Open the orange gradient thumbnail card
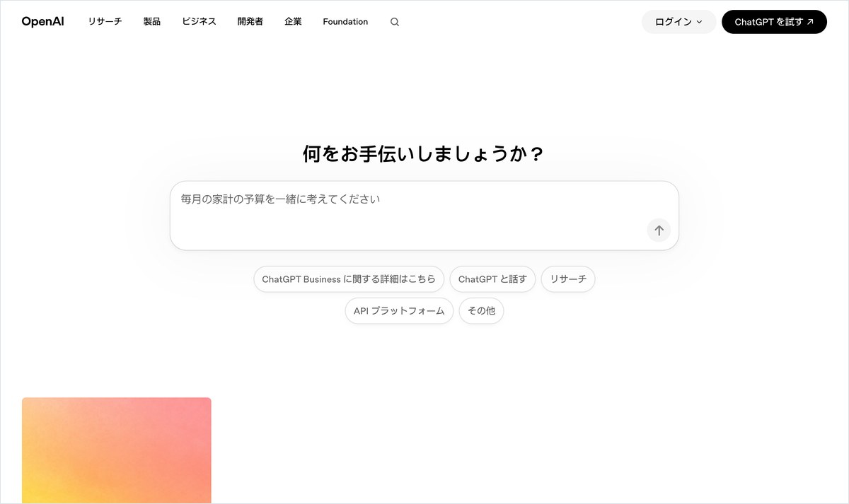849x504 pixels. (x=117, y=450)
